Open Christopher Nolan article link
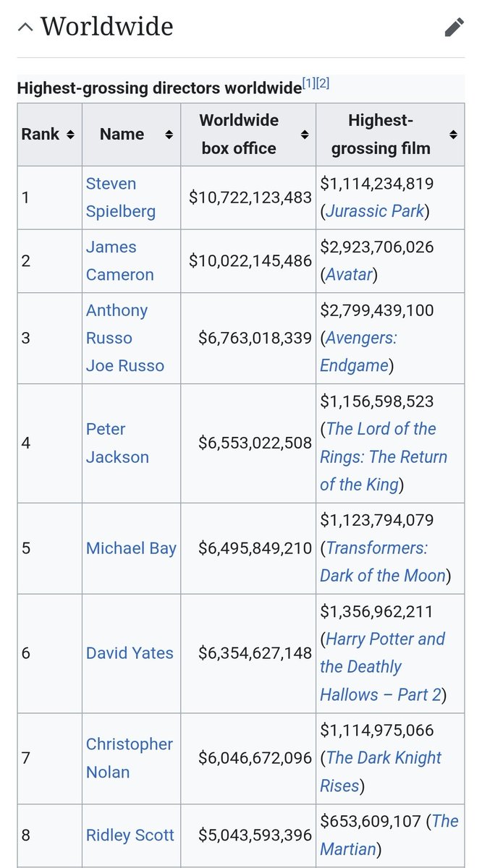Screen dimensions: 482x868 tap(130, 758)
